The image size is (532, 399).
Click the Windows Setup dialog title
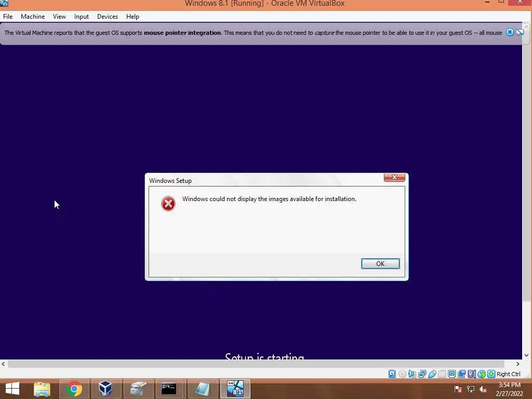click(x=170, y=180)
